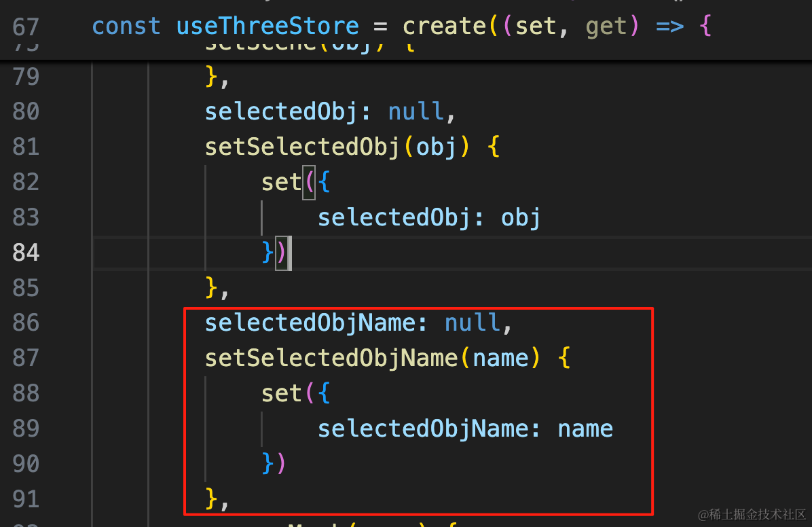The height and width of the screenshot is (527, 812).
Task: Click the set call on line 88
Action: pyautogui.click(x=281, y=394)
